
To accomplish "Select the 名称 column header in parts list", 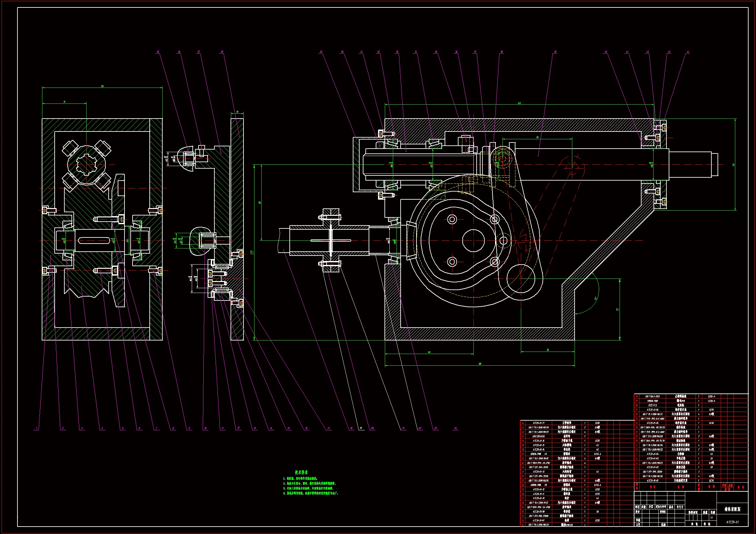I will [x=681, y=487].
